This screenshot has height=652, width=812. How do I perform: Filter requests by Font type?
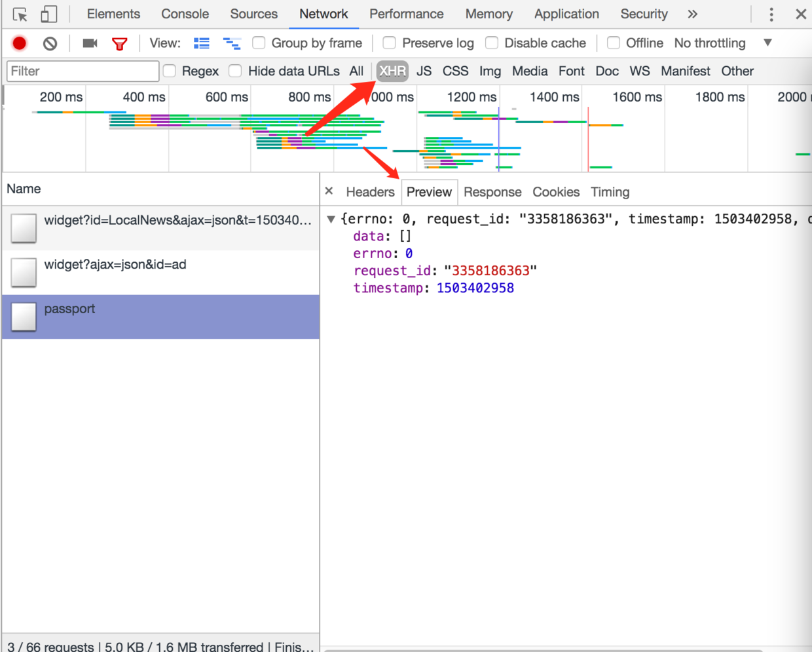click(571, 71)
